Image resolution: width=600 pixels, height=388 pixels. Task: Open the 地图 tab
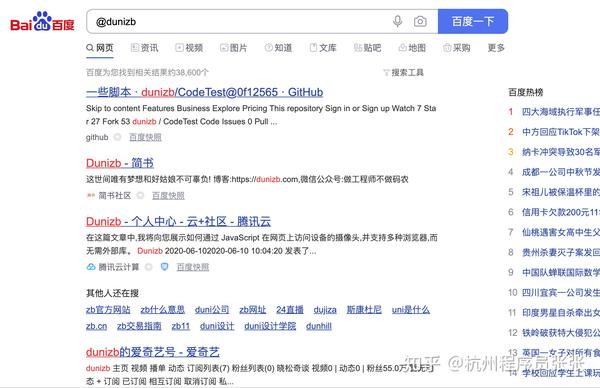412,48
